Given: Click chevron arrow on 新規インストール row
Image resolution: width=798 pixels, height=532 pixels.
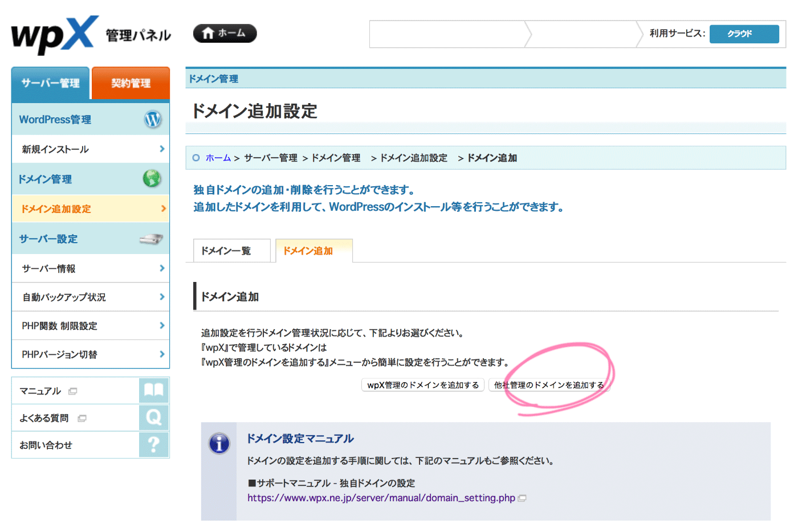Looking at the screenshot, I should pos(162,149).
